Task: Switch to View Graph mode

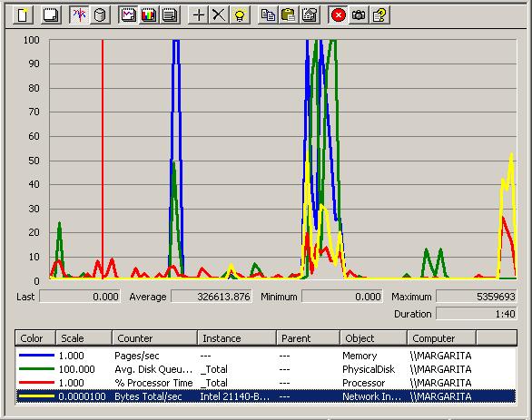Action: click(x=128, y=15)
